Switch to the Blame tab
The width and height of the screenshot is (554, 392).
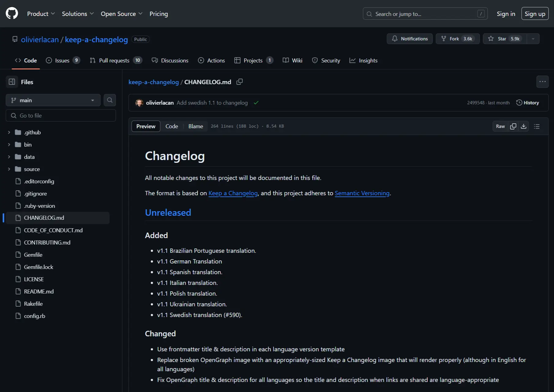tap(195, 126)
